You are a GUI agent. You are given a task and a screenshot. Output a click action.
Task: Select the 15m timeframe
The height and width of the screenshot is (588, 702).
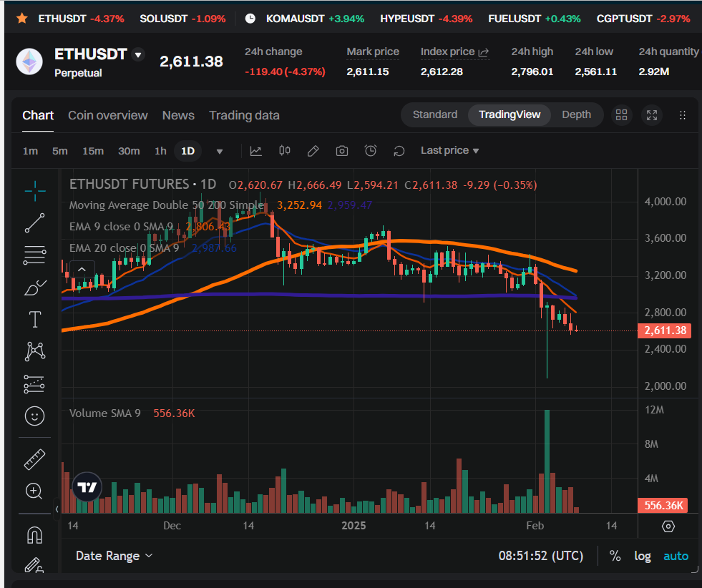93,151
